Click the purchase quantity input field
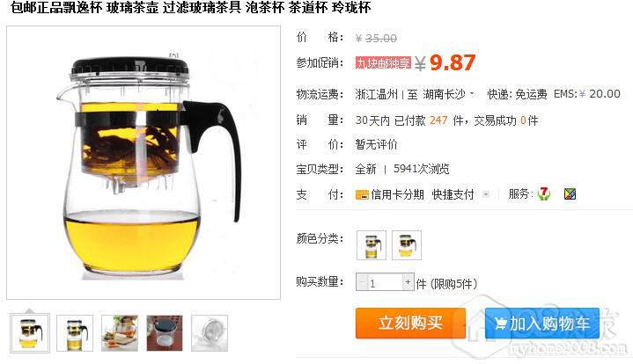Viewport: 633px width, 364px height. coord(385,282)
